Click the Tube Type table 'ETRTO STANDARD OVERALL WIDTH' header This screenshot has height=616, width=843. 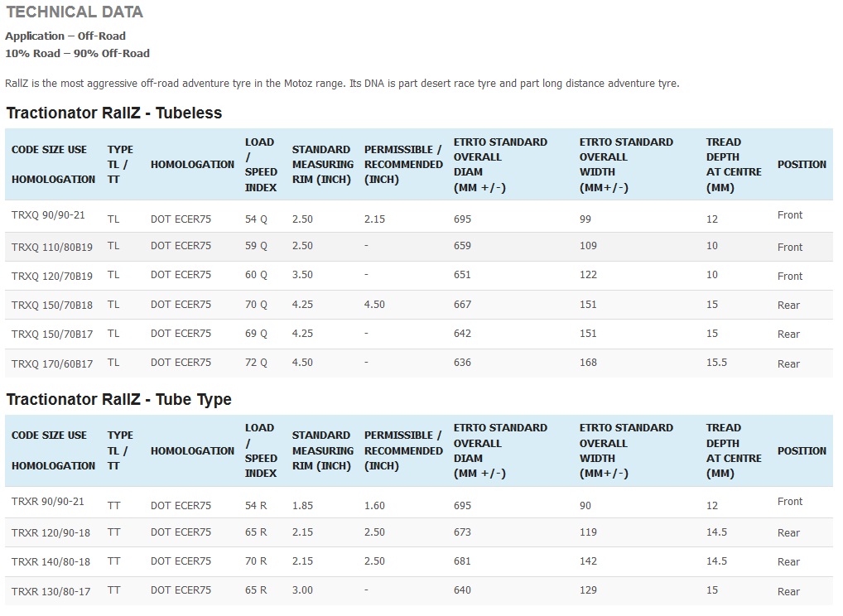[x=626, y=450]
